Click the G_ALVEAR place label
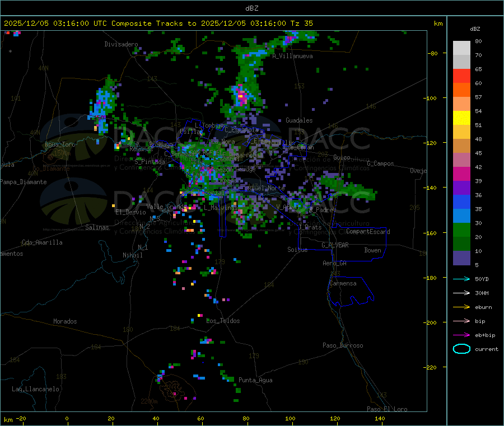504x426 pixels. (335, 245)
